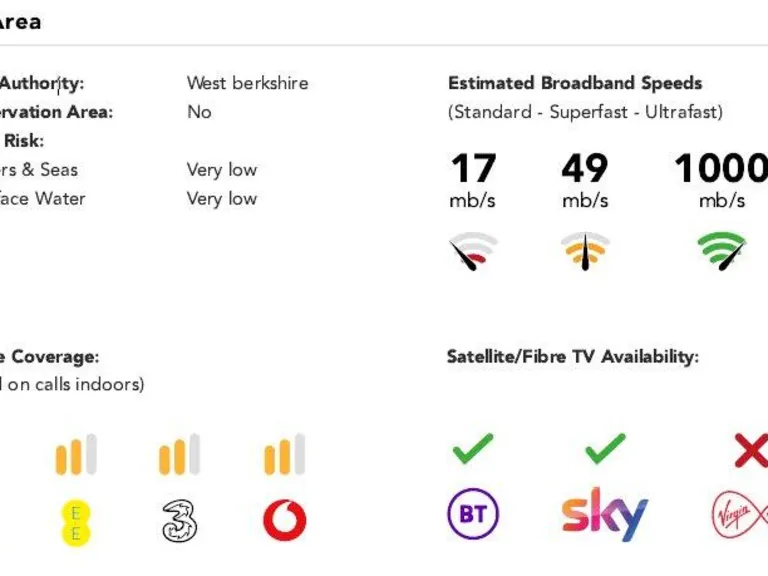768x576 pixels.
Task: Click the green ultrafast broadband gauge
Action: (x=722, y=251)
